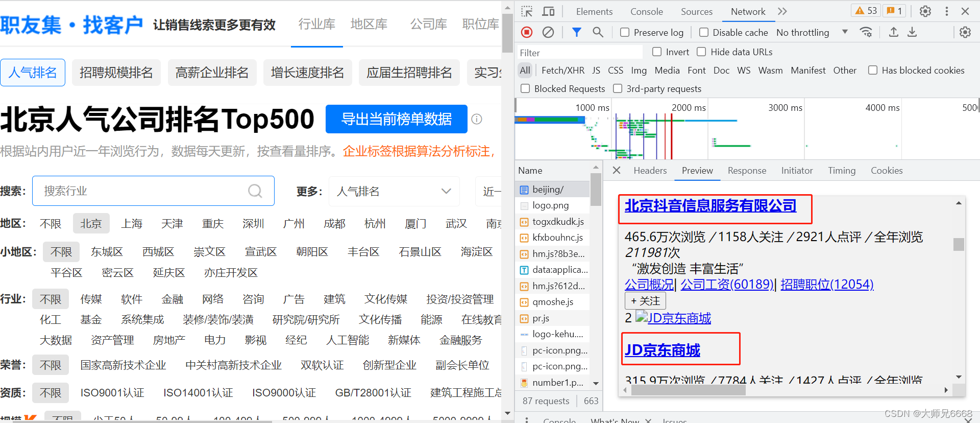
Task: Open network settings gear icon
Action: click(x=965, y=32)
